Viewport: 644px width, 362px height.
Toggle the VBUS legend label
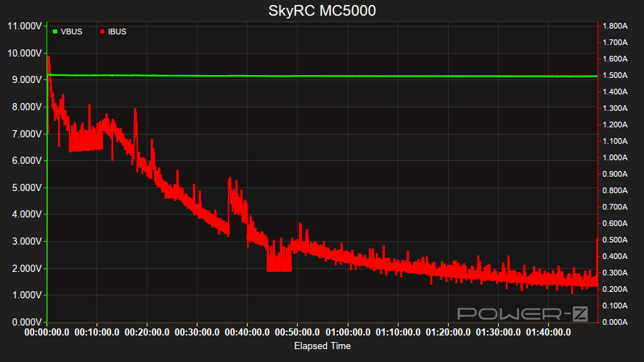coord(72,31)
